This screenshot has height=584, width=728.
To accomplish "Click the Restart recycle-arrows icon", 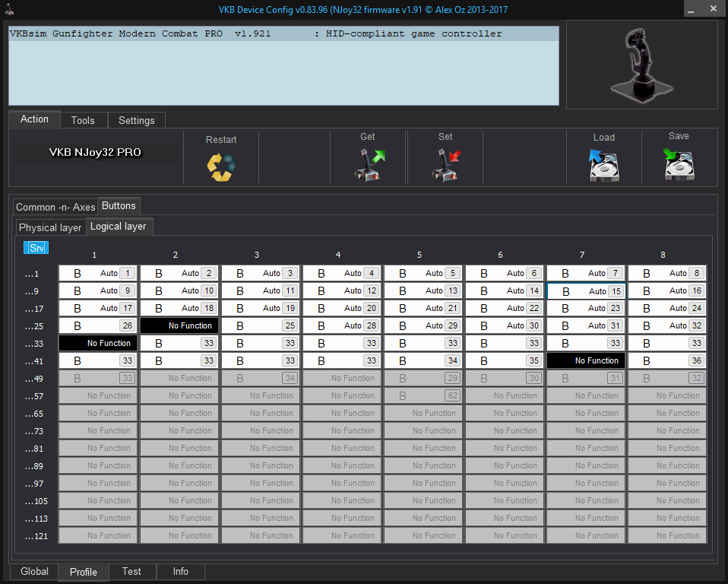I will pos(221,166).
